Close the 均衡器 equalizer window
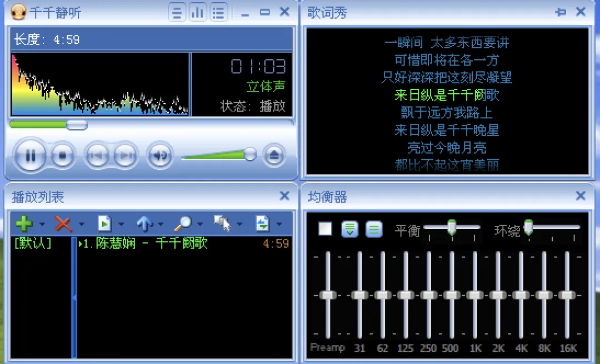 point(581,196)
